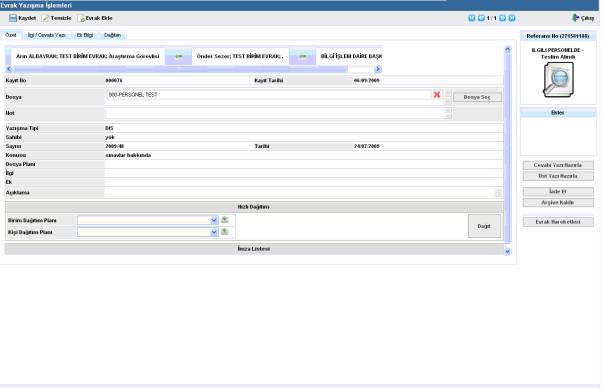Screen dimensions: 604x388
Task: Add a document via Evrak Ekle
Action: point(95,18)
